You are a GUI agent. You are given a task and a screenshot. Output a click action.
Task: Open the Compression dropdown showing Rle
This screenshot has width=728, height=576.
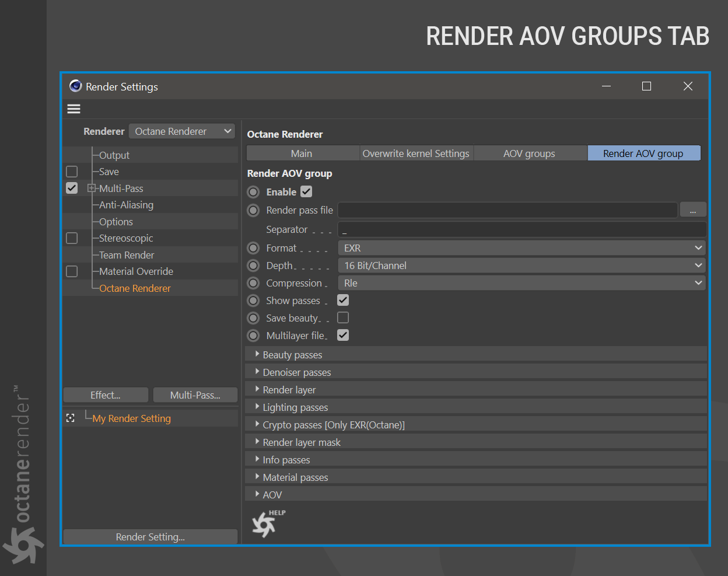click(x=521, y=283)
